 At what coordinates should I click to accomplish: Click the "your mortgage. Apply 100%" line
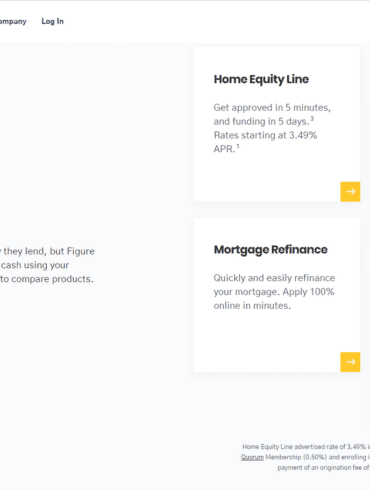[274, 292]
